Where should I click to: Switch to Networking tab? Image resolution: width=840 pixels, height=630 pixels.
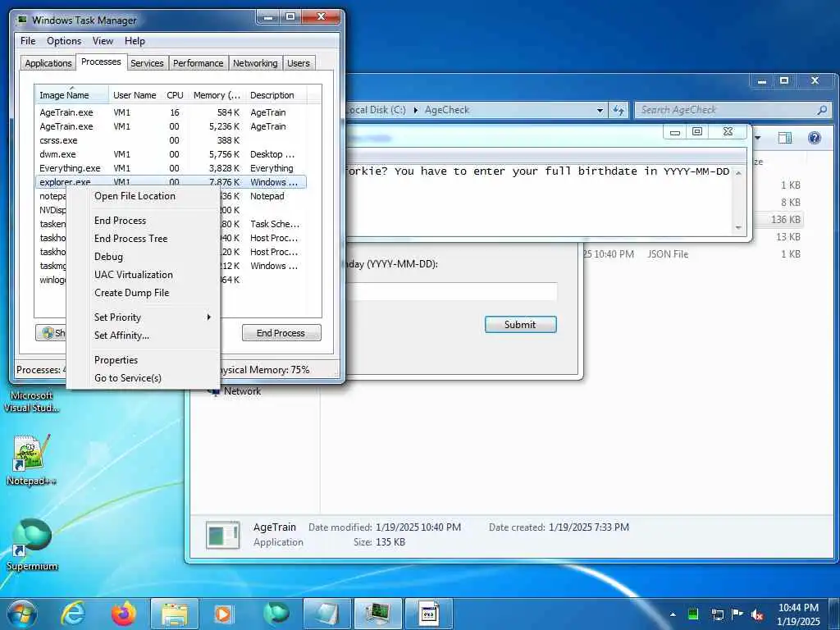point(255,63)
